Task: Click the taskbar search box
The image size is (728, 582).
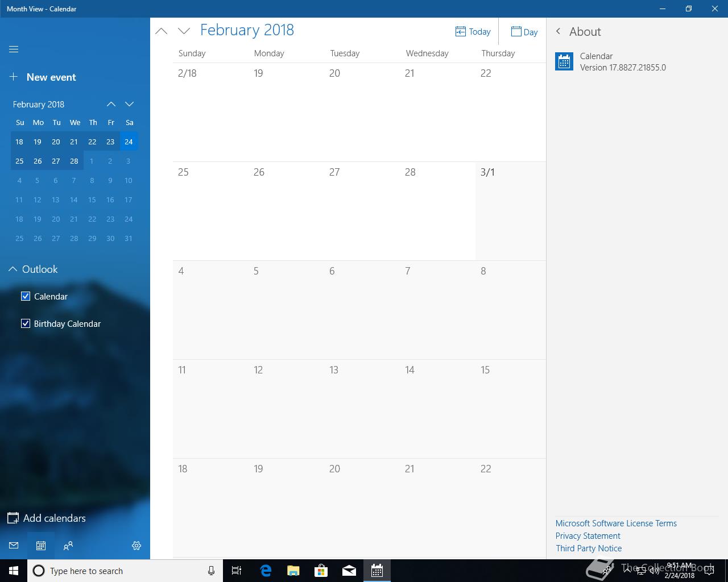Action: tap(125, 571)
